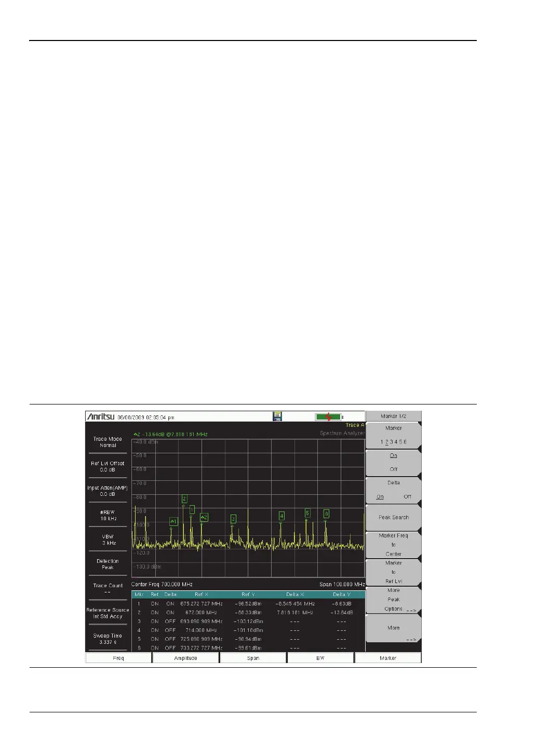Image resolution: width=536 pixels, height=756 pixels.
Task: Select marker 3 flag on trace
Action: tap(233, 519)
